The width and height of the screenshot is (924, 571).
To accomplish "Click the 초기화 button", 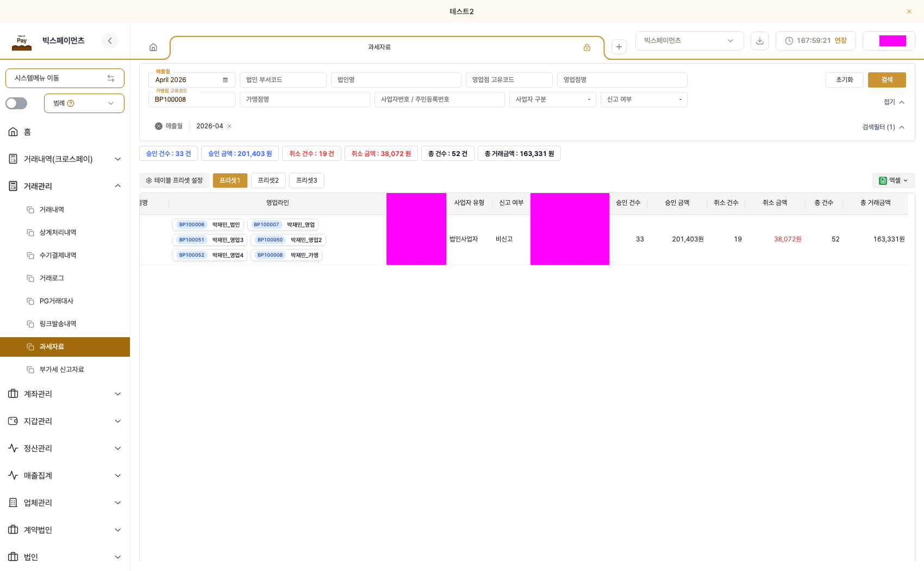I will [845, 80].
